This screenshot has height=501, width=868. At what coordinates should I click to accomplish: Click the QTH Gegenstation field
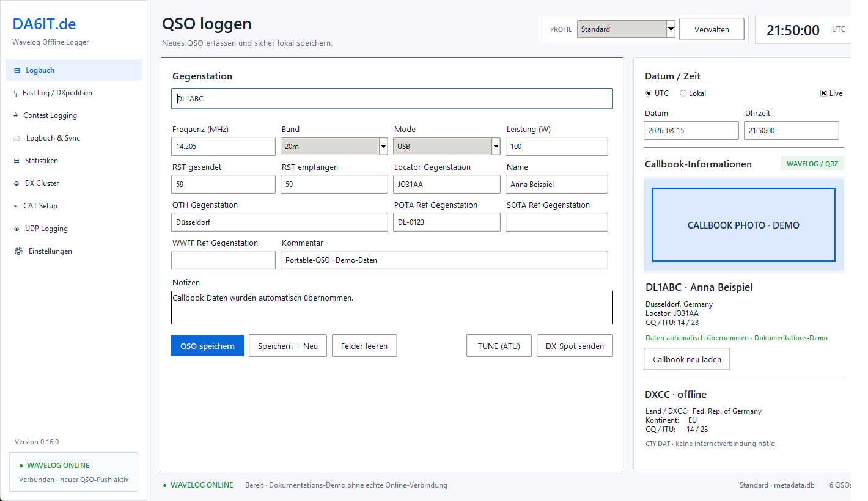point(279,222)
